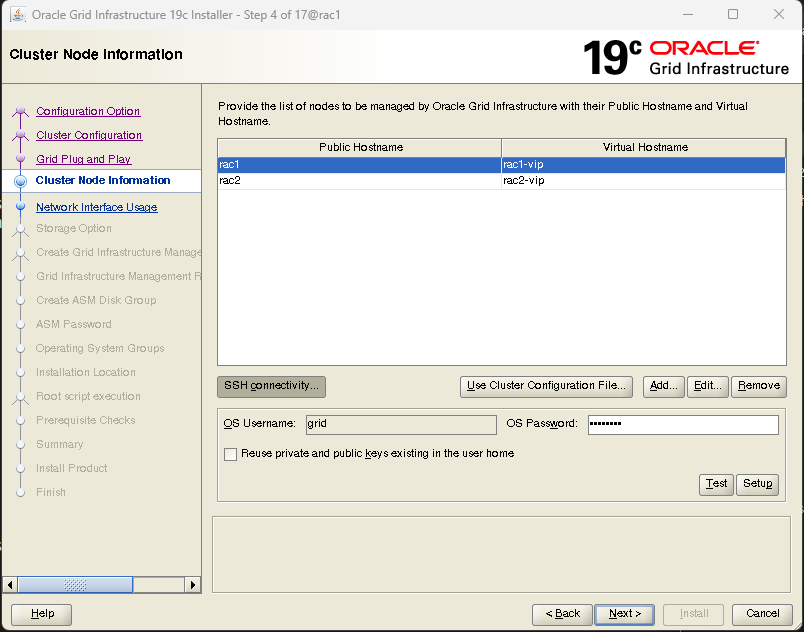Go Back to previous step
Image resolution: width=804 pixels, height=632 pixels.
point(562,614)
